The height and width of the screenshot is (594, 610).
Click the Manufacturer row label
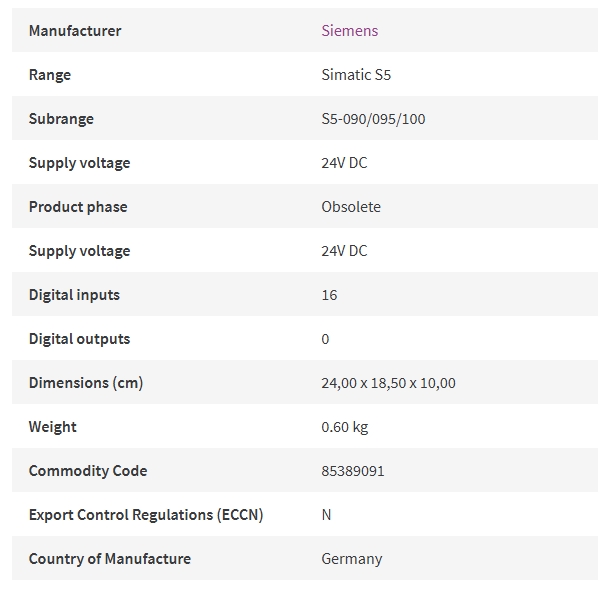[x=75, y=30]
